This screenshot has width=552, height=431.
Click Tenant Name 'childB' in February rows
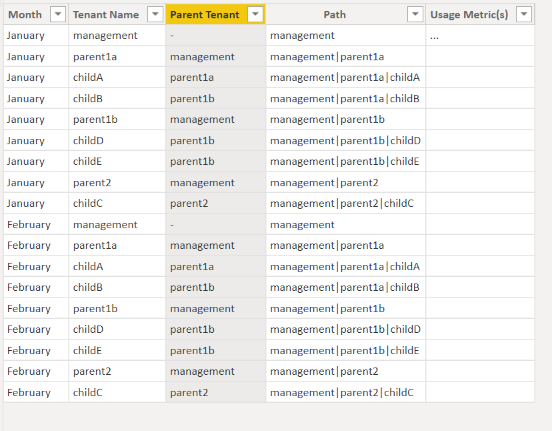(x=88, y=287)
